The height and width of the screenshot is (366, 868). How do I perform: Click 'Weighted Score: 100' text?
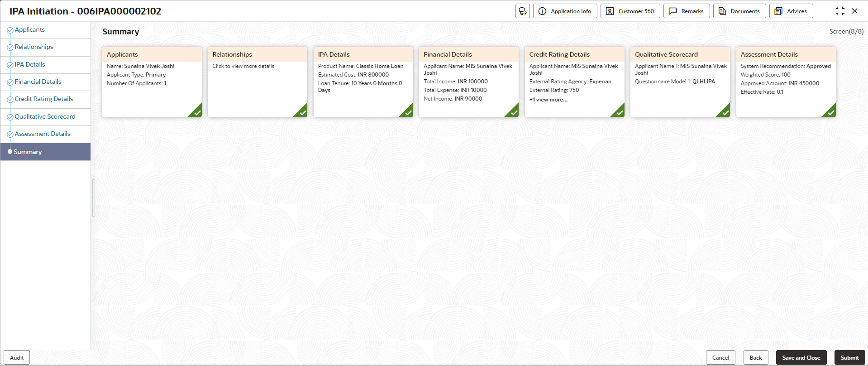coord(766,75)
